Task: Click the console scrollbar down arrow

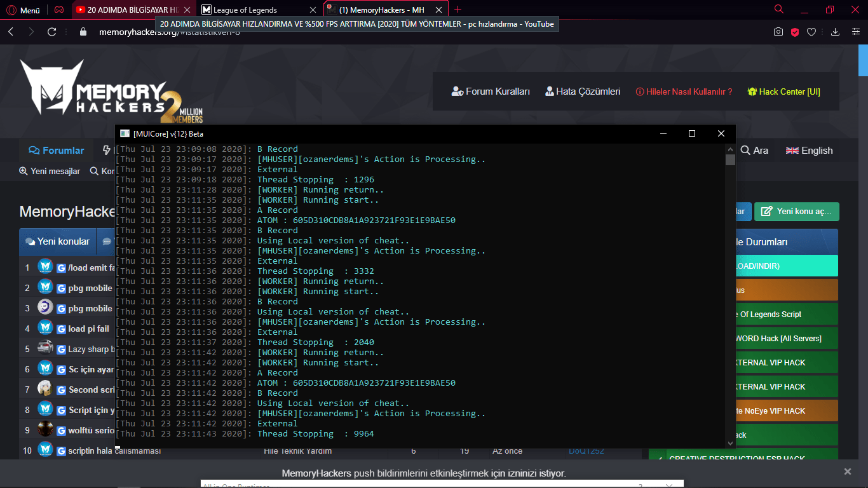Action: coord(730,442)
